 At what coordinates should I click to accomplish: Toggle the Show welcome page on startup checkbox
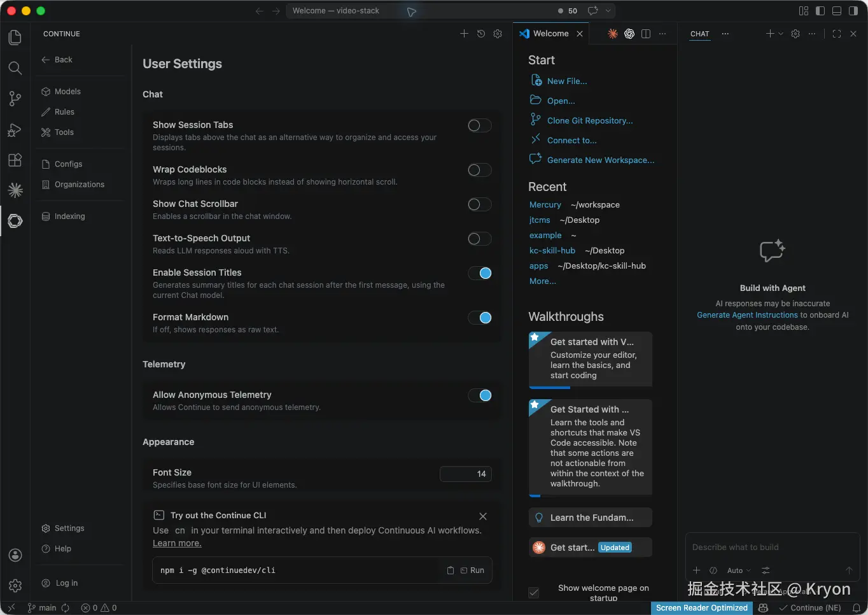(x=534, y=593)
